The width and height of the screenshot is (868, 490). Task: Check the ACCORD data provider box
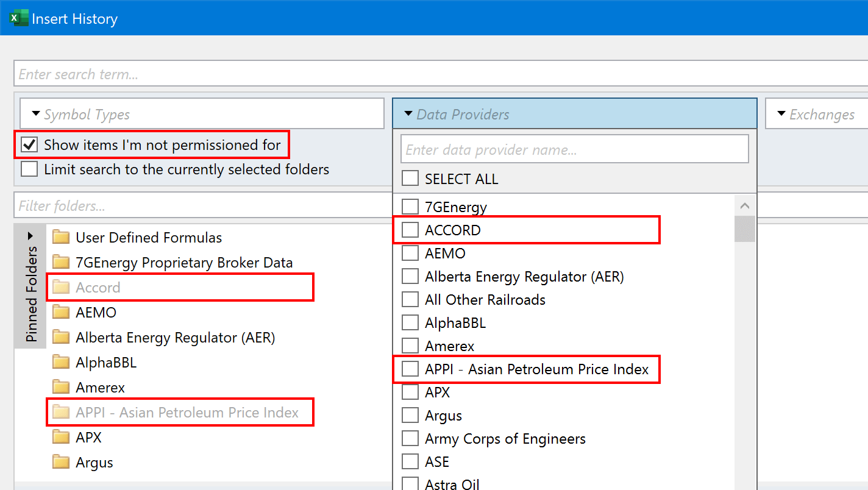click(410, 230)
